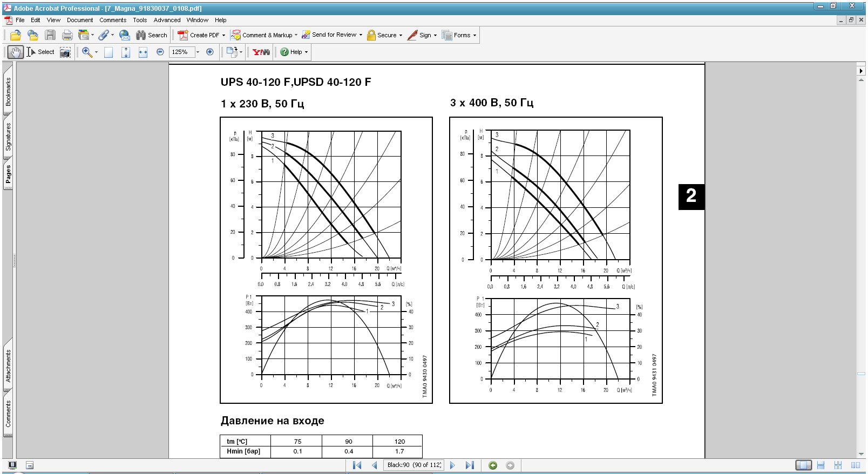Click the Rotate view page icon

(x=232, y=52)
